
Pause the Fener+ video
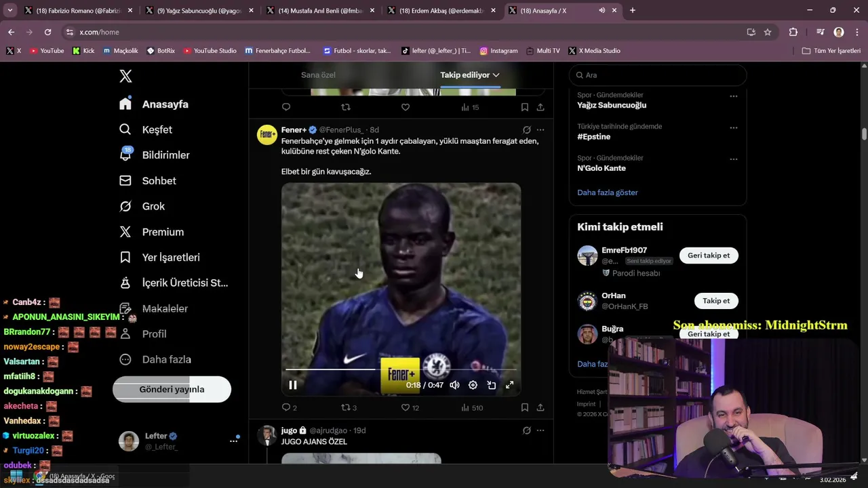point(293,385)
